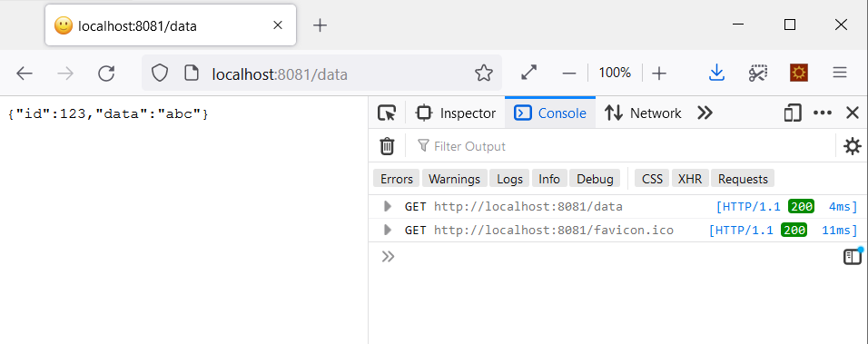The image size is (868, 344).
Task: Zoom out with the minus button
Action: coord(569,73)
